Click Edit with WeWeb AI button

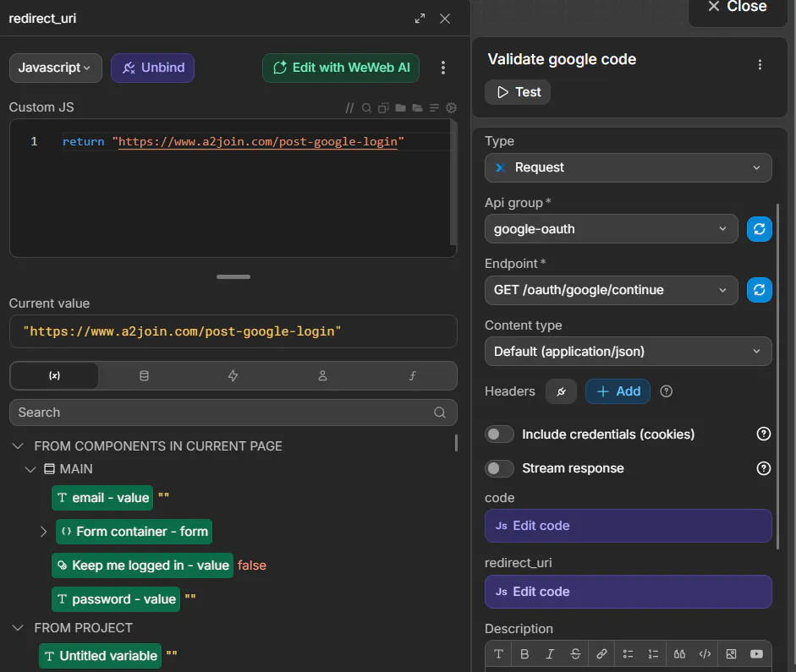point(341,68)
